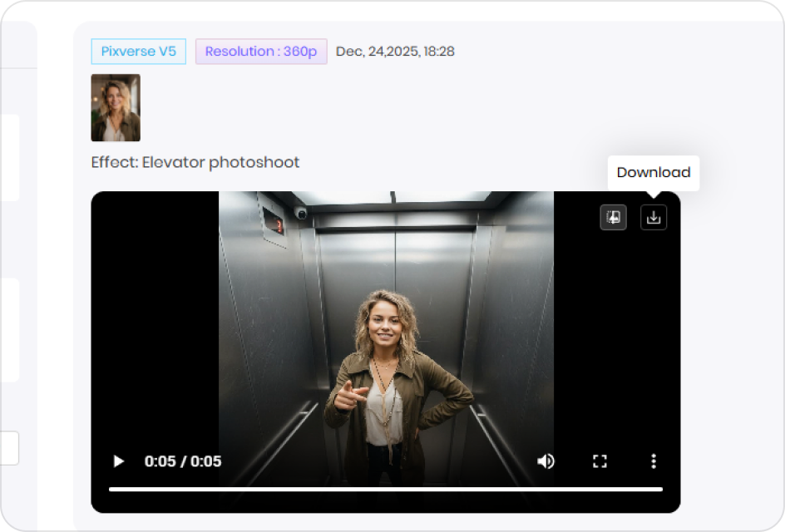Click the copy-frame icon beside Download
The width and height of the screenshot is (785, 532).
(x=614, y=217)
